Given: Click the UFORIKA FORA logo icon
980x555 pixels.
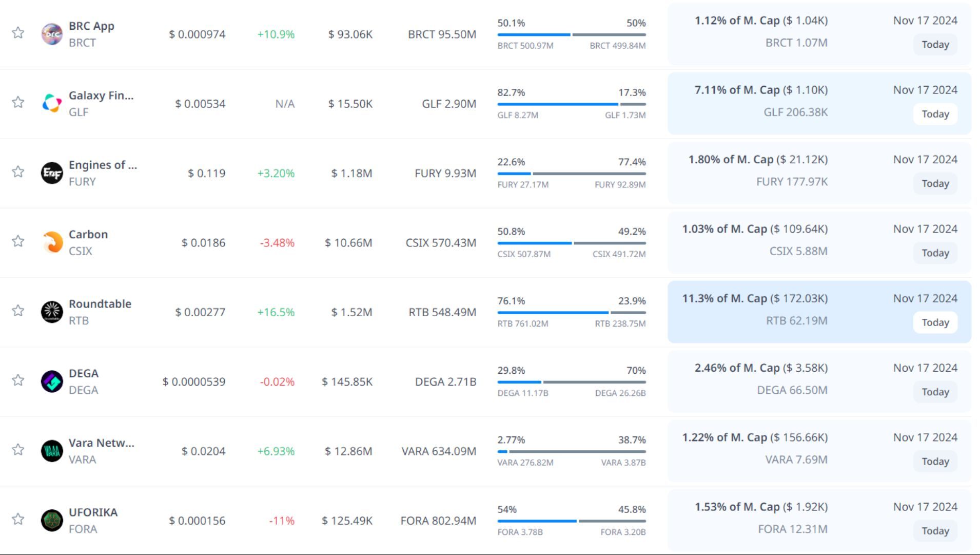Looking at the screenshot, I should tap(52, 520).
